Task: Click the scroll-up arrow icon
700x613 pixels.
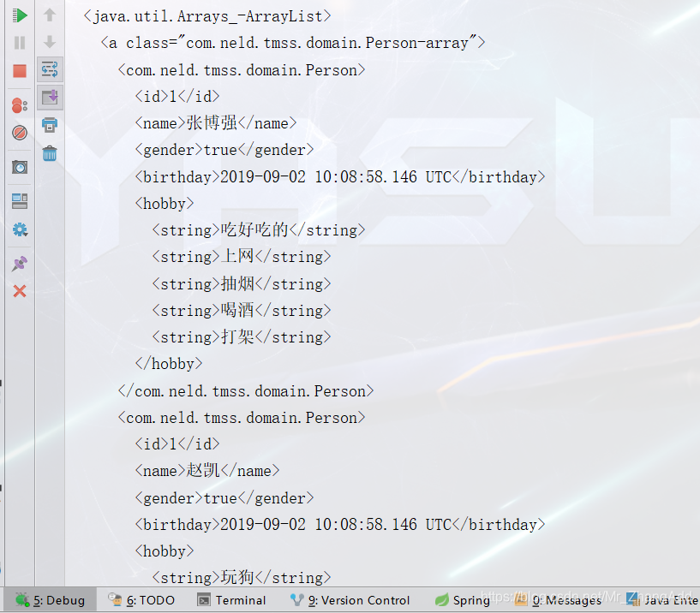Action: [49, 14]
